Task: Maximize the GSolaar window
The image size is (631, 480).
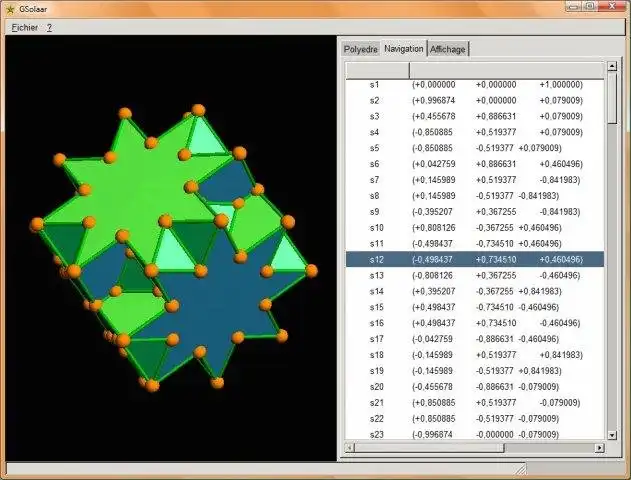Action: [590, 6]
